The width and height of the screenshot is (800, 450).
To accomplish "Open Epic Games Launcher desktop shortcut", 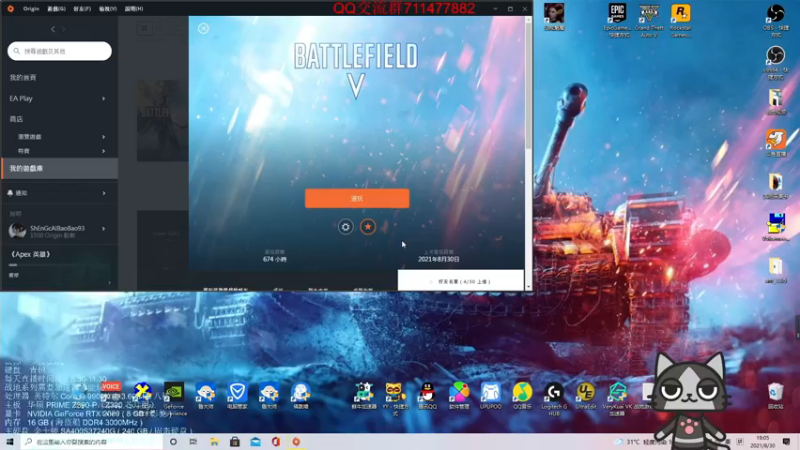I will click(617, 20).
